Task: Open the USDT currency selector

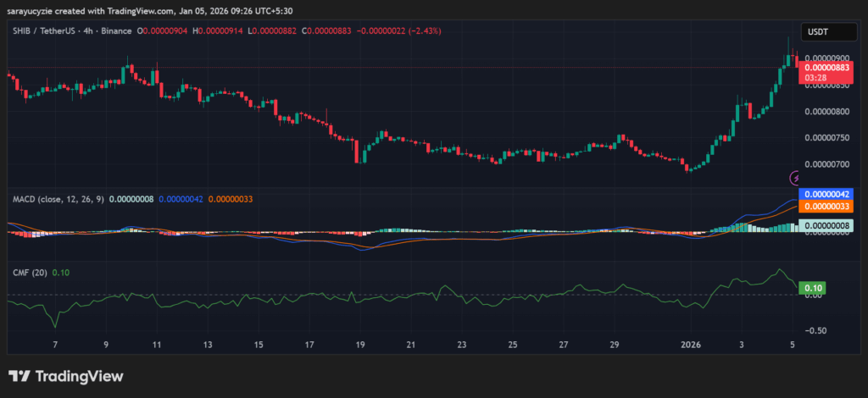Action: [818, 31]
